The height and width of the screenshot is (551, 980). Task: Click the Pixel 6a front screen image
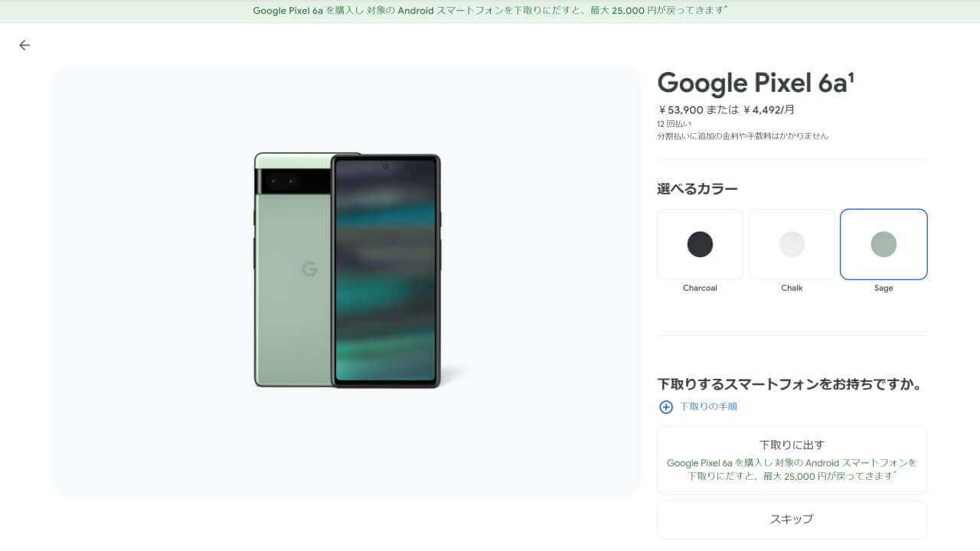(x=386, y=271)
